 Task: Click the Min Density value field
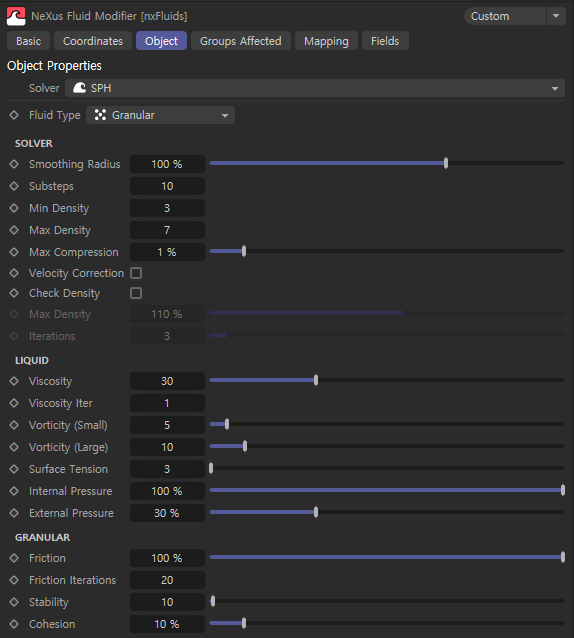[167, 208]
